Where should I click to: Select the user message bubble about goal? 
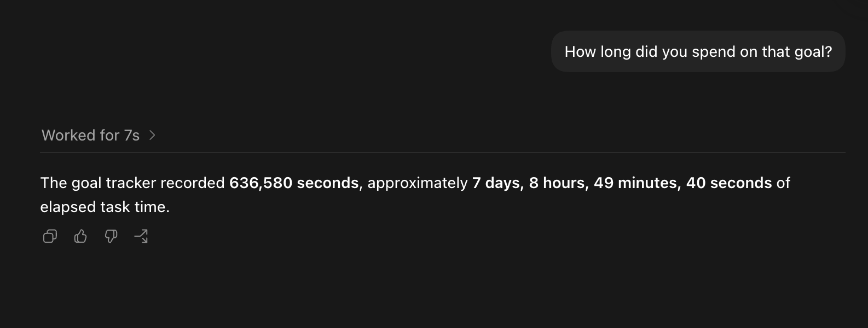pyautogui.click(x=698, y=51)
